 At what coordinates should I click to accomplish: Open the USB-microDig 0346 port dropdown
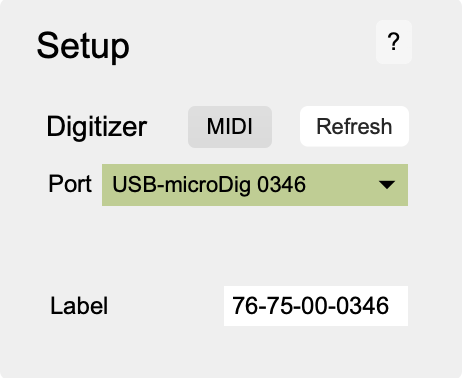pyautogui.click(x=255, y=185)
